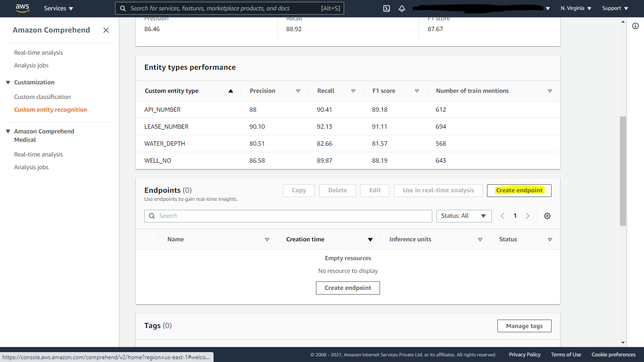644x362 pixels.
Task: Click the 80.51 precision value
Action: pyautogui.click(x=257, y=144)
